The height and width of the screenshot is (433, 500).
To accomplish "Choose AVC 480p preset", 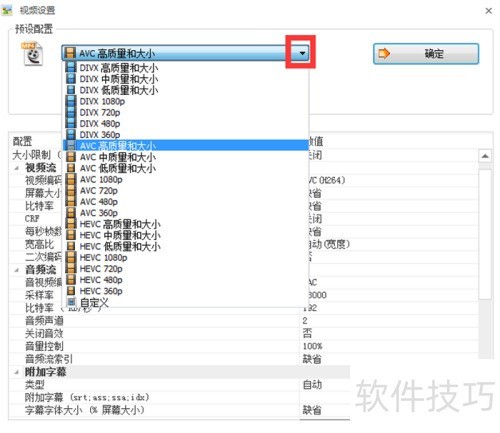I will [x=186, y=202].
